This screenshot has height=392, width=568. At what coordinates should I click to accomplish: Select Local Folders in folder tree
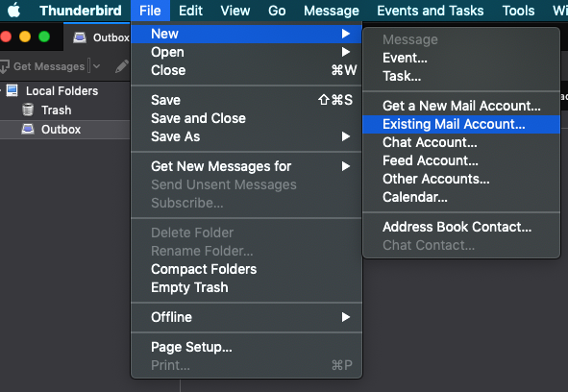click(x=62, y=91)
